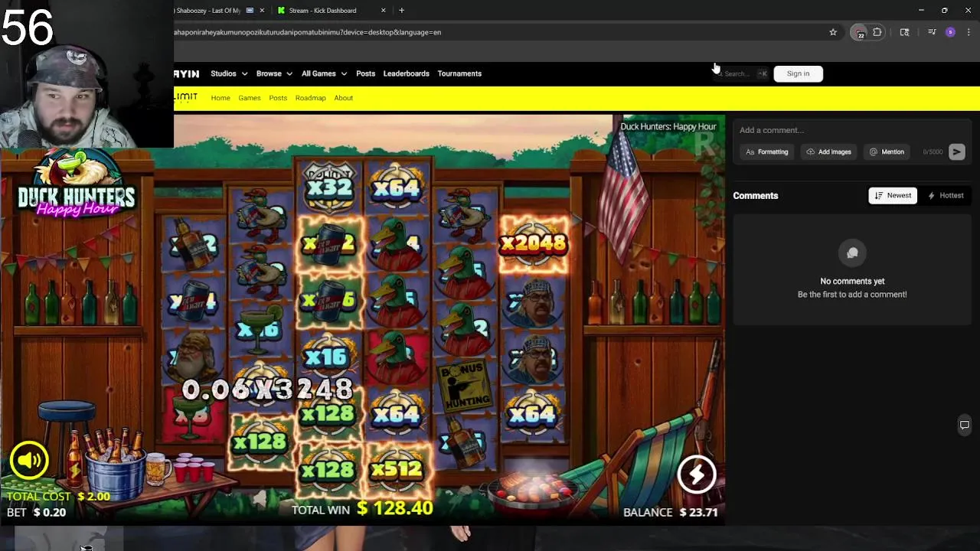
Task: Toggle the Formatting option for comments
Action: coord(766,152)
